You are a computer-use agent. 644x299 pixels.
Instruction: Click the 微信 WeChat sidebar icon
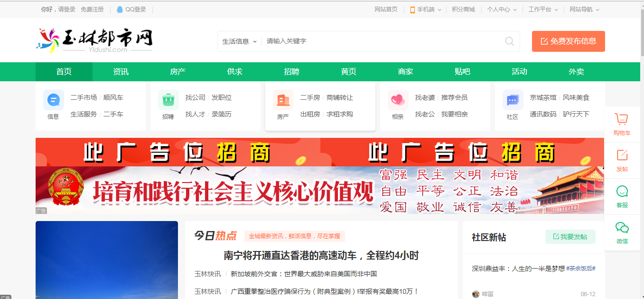click(x=622, y=228)
